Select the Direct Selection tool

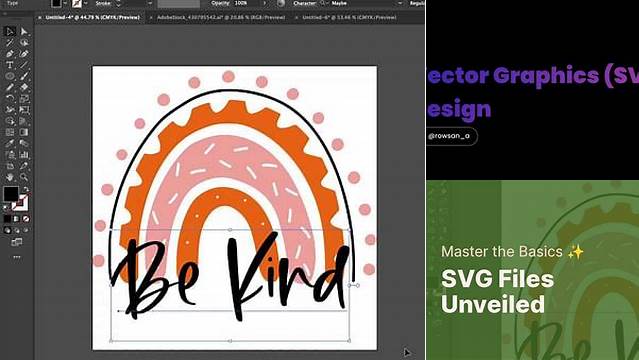click(x=24, y=31)
